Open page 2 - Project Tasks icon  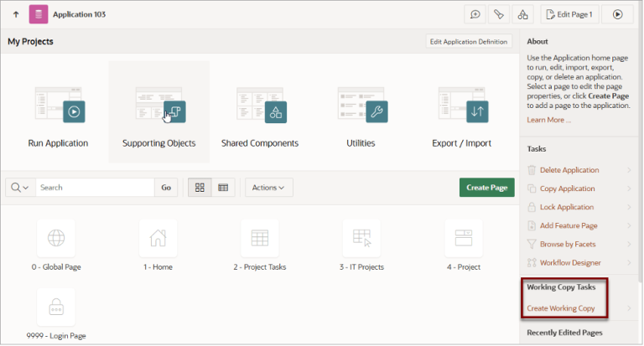pyautogui.click(x=260, y=238)
